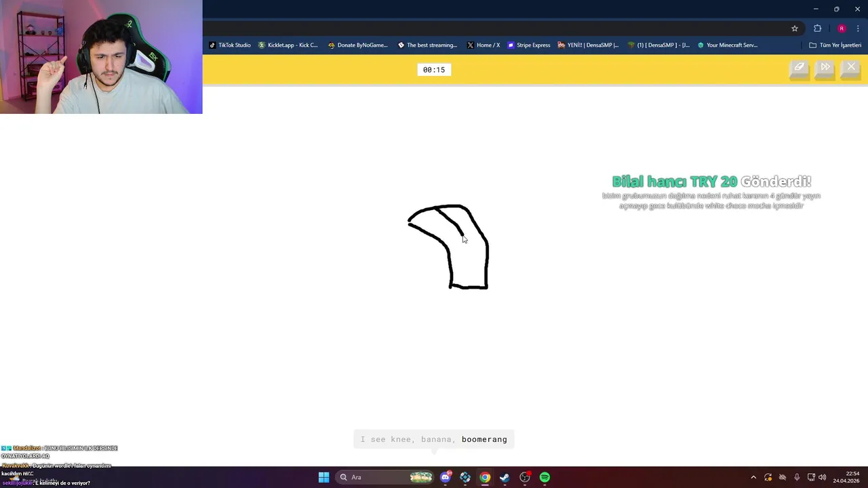Viewport: 868px width, 488px height.
Task: Open the TikTok Studio bookmark
Action: (x=230, y=45)
